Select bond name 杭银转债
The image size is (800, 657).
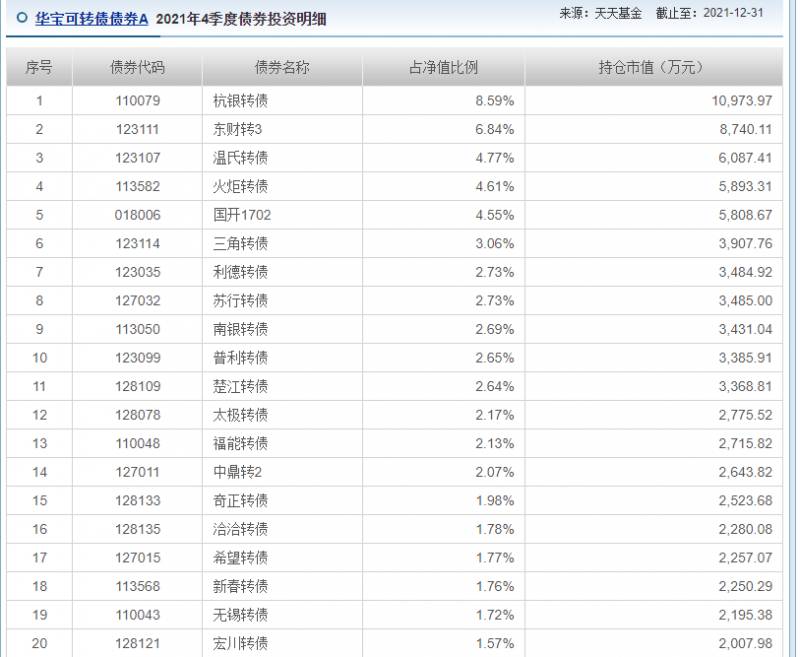pos(240,100)
